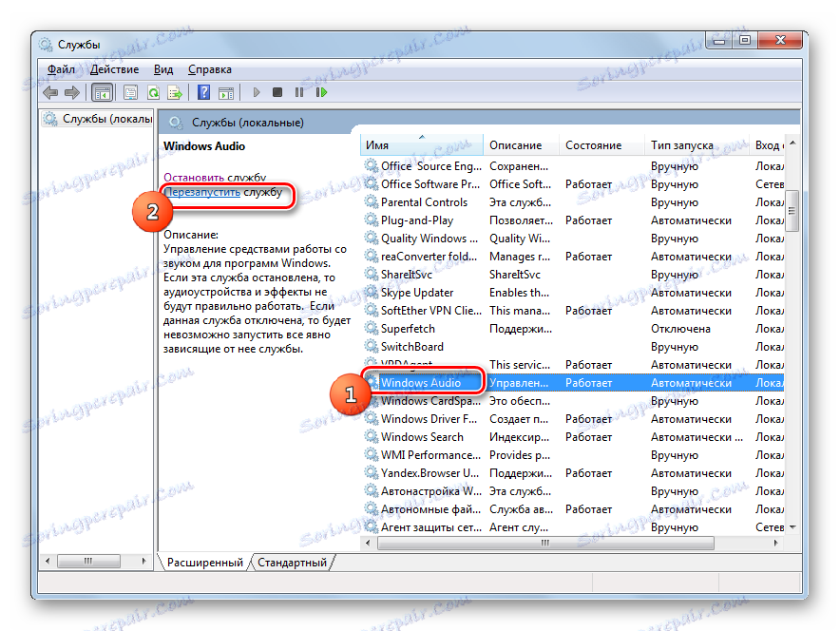Click the gear icon beside Plug-and-Play
Screen dimensions: 840x631
[x=372, y=220]
